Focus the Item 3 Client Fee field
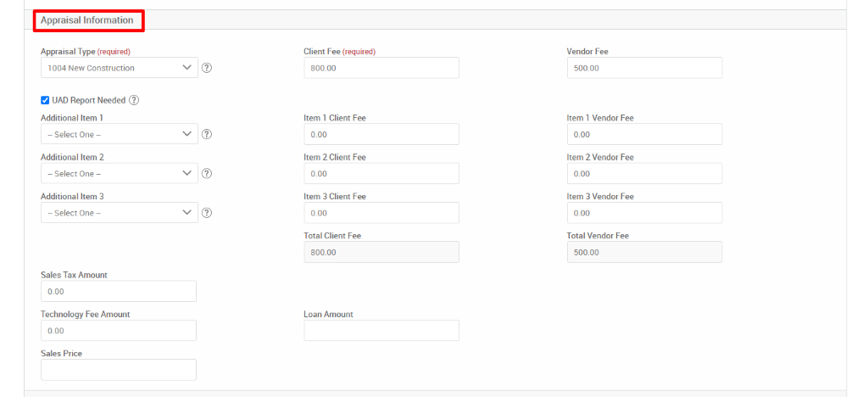Screen dimensions: 868x397 coord(381,213)
